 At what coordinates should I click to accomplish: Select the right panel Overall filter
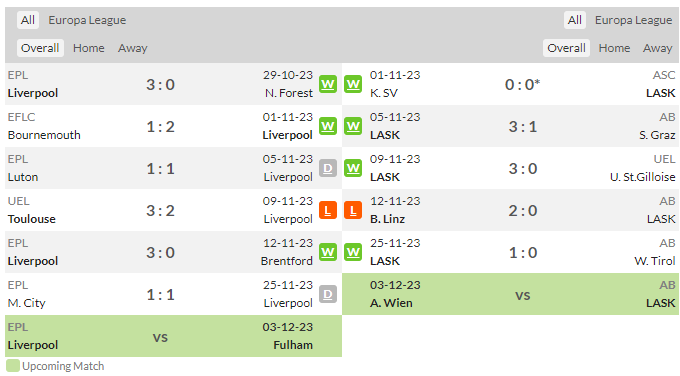(566, 48)
